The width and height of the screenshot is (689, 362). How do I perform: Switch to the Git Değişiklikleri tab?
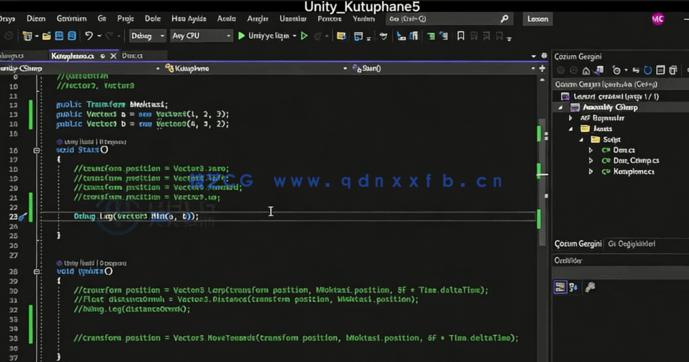[x=631, y=244]
